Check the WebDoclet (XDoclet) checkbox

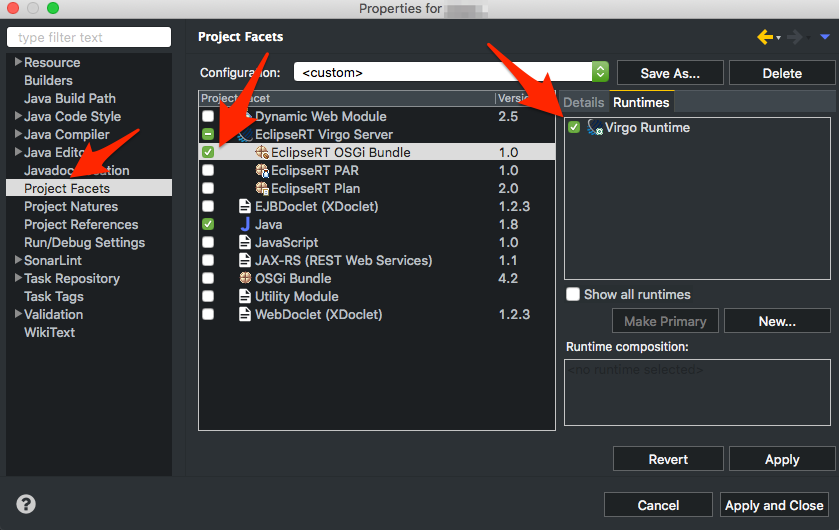click(x=208, y=314)
